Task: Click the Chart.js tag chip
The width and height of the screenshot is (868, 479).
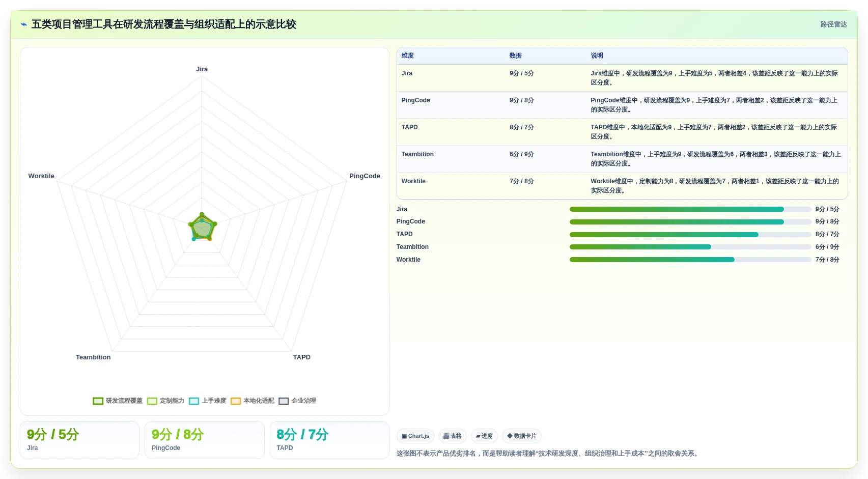Action: (x=415, y=436)
